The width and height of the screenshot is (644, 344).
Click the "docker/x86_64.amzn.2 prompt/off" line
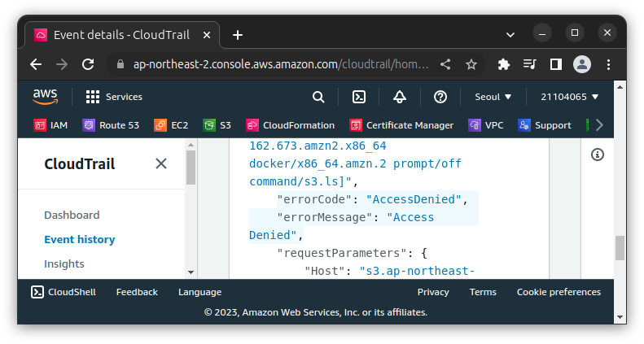click(x=355, y=163)
